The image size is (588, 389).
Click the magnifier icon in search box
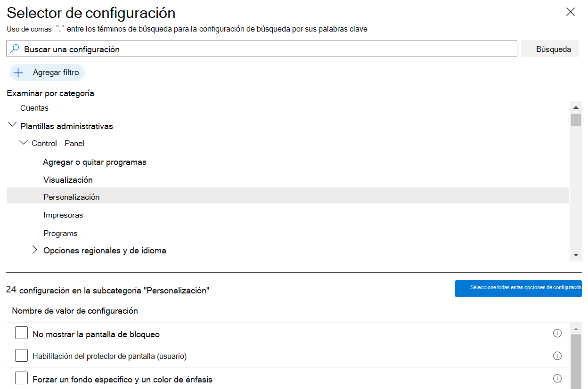coord(15,49)
